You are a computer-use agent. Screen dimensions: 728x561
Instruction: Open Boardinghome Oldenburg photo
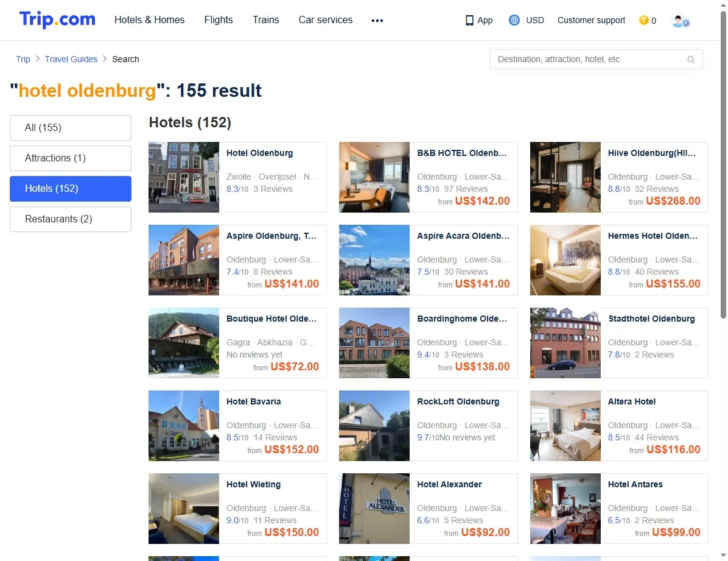pos(374,343)
